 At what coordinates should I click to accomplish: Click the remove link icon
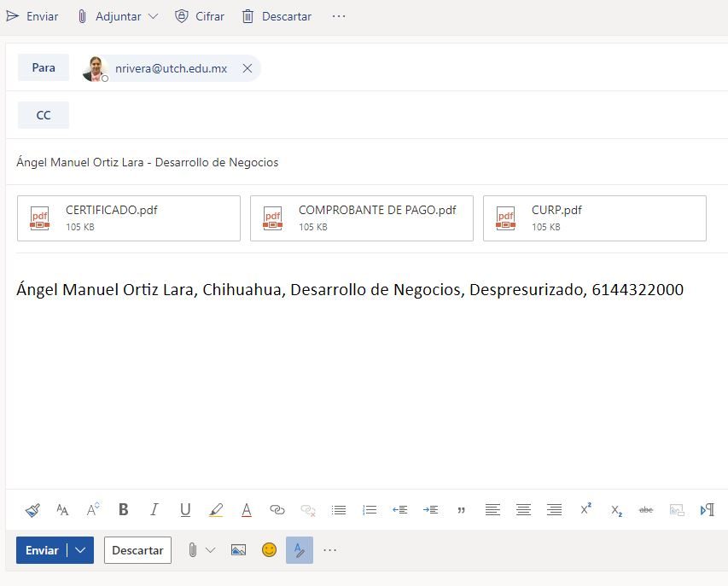coord(308,510)
